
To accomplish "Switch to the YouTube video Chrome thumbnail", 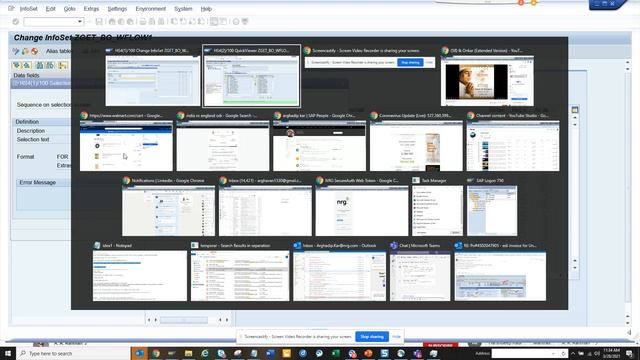I will (487, 77).
